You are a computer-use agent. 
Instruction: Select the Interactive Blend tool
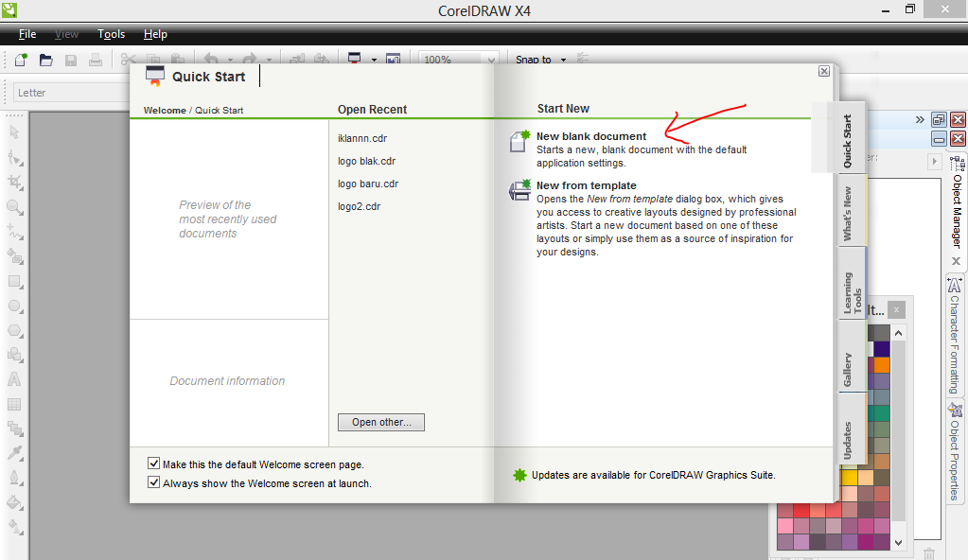pos(15,429)
